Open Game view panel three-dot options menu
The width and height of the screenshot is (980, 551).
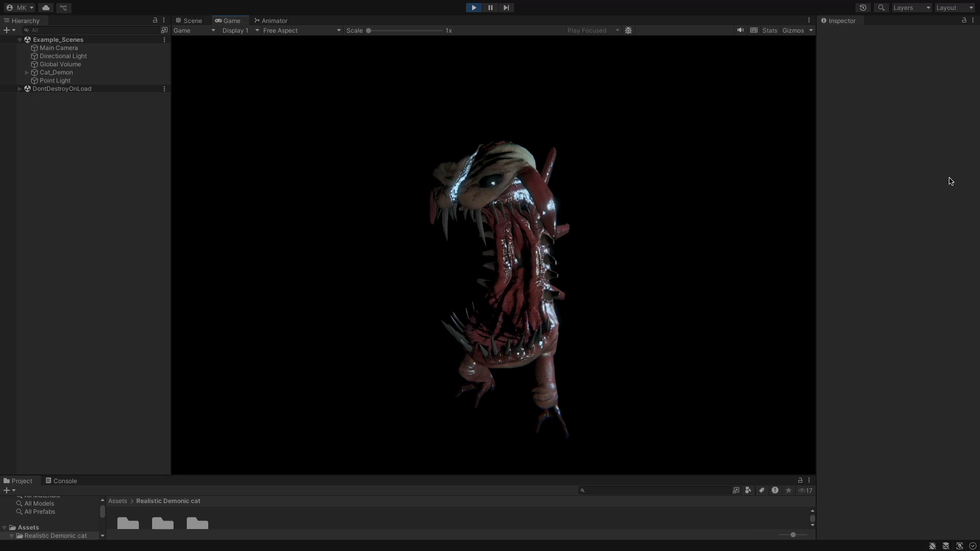809,20
